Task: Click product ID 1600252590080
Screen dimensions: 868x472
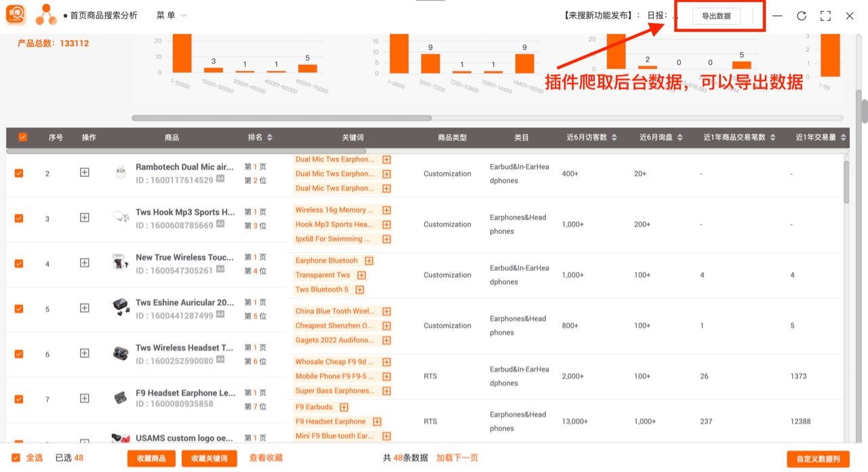Action: (x=174, y=361)
